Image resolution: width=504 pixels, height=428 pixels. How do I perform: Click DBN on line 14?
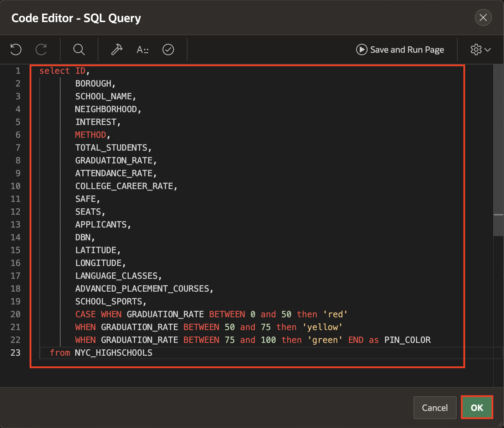83,238
